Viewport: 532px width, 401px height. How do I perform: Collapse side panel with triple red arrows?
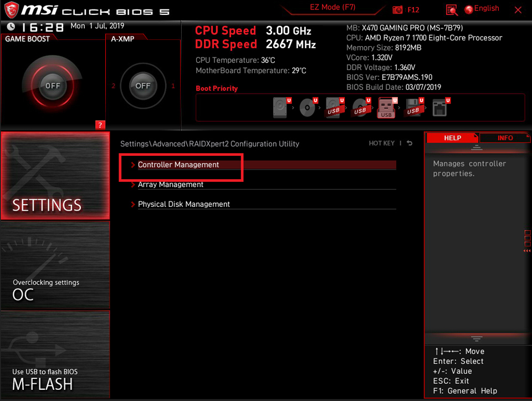pos(527,251)
